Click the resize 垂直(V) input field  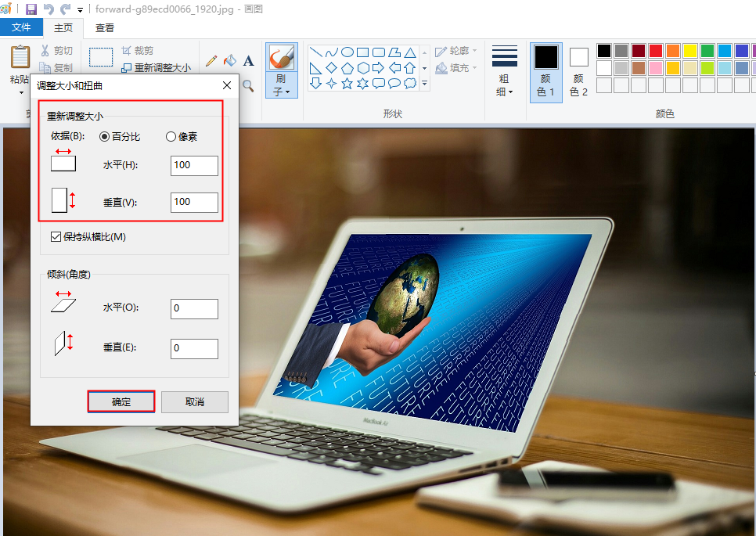point(194,202)
